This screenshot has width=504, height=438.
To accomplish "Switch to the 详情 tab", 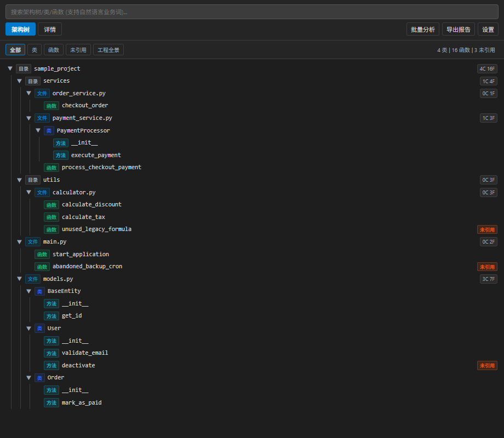I will click(50, 29).
